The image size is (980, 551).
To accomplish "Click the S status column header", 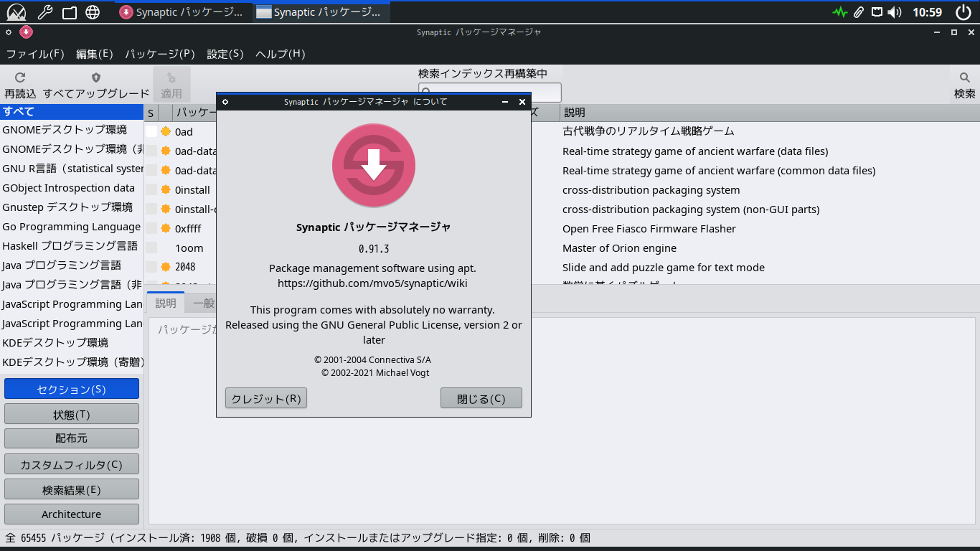I will [x=151, y=113].
